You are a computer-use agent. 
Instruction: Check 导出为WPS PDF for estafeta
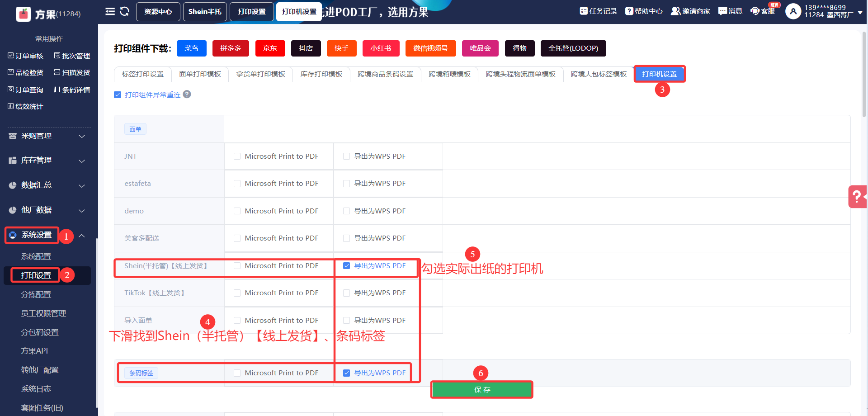(x=346, y=184)
